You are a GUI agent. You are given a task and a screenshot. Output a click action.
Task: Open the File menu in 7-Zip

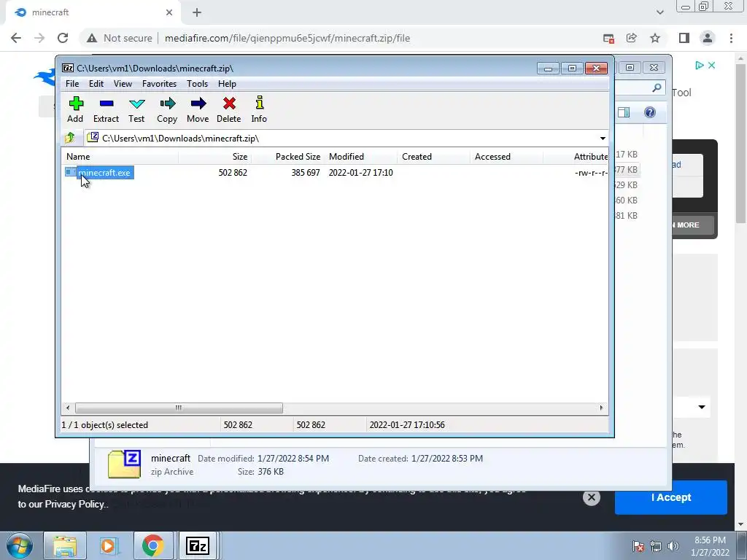pyautogui.click(x=72, y=84)
